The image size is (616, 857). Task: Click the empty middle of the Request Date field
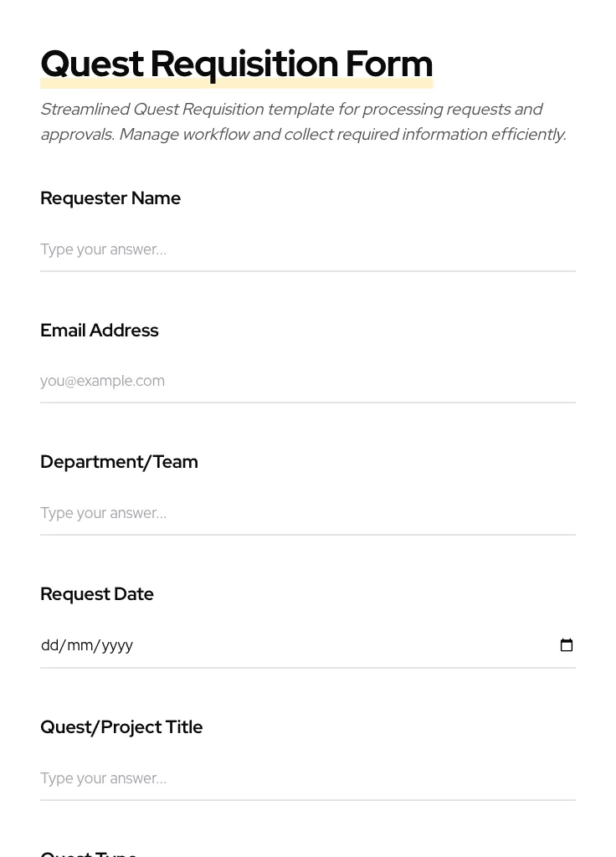click(x=335, y=645)
